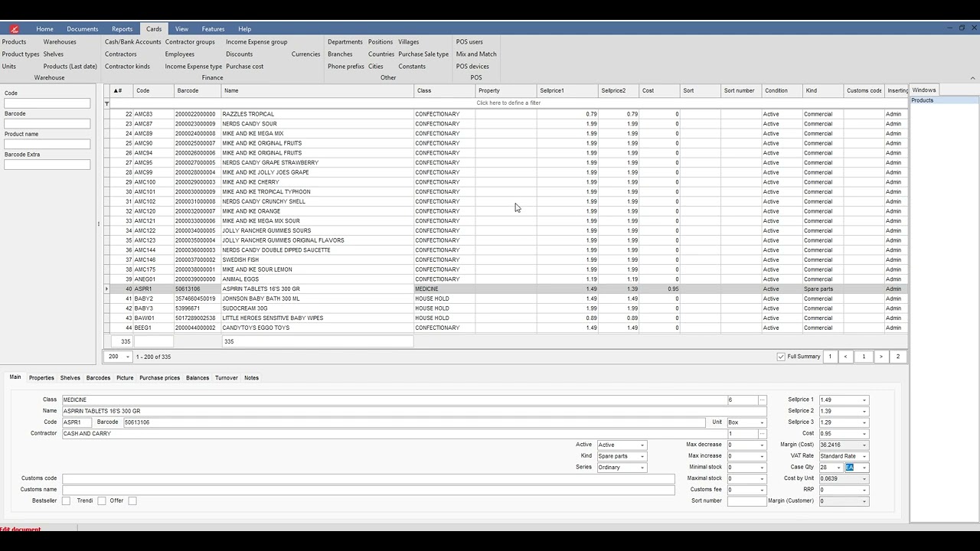This screenshot has width=980, height=551.
Task: Switch to the Notes tab
Action: click(x=251, y=378)
